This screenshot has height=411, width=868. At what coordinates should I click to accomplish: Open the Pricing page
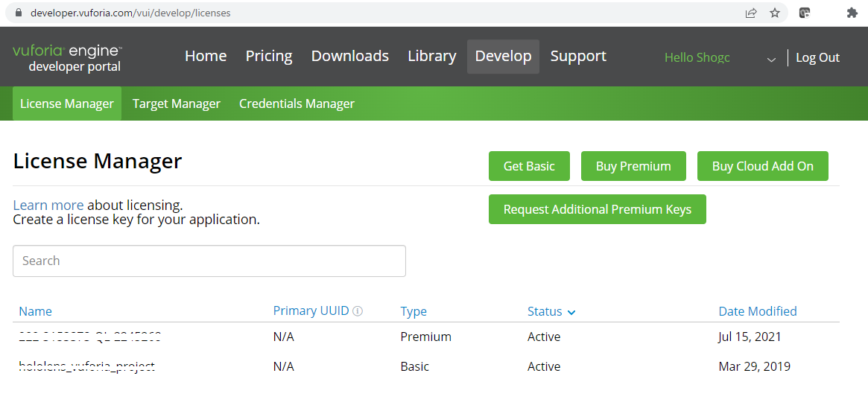(x=269, y=57)
